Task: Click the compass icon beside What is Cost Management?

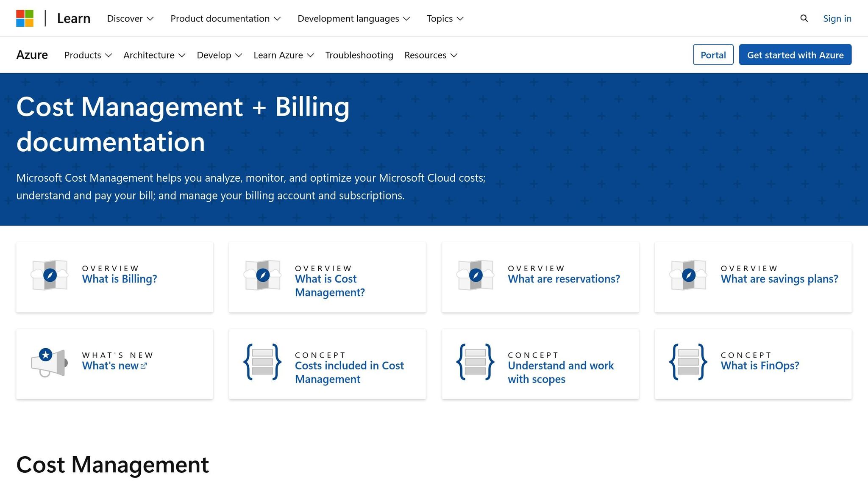Action: click(x=263, y=275)
